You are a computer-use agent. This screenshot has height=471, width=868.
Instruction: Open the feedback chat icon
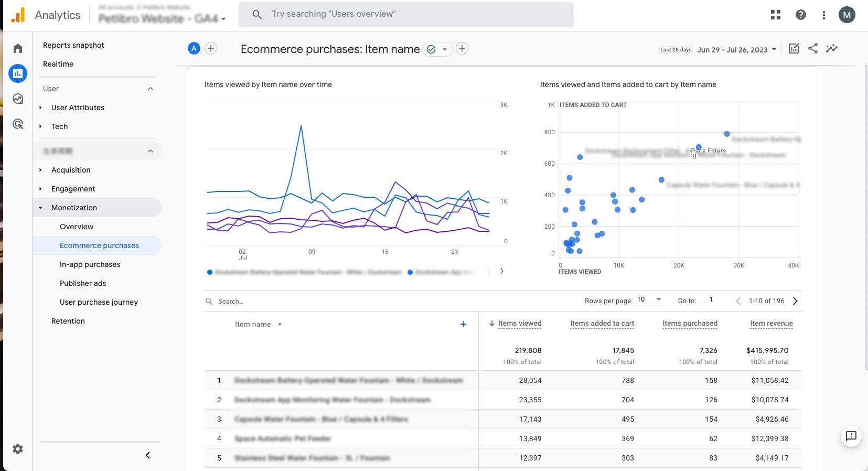click(x=851, y=436)
